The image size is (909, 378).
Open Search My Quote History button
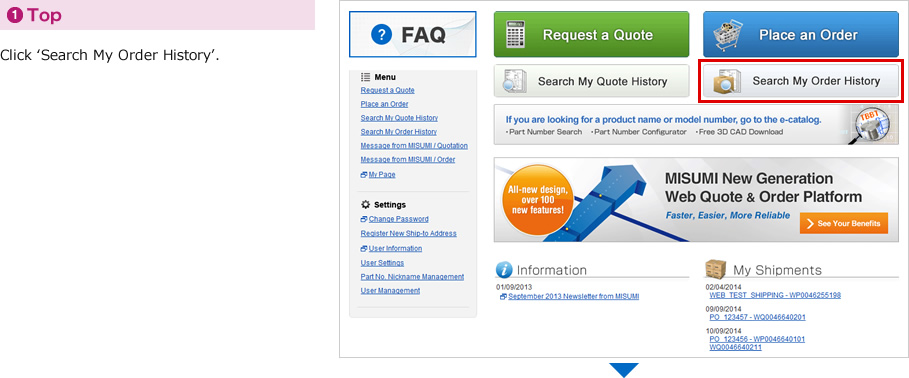pos(591,81)
